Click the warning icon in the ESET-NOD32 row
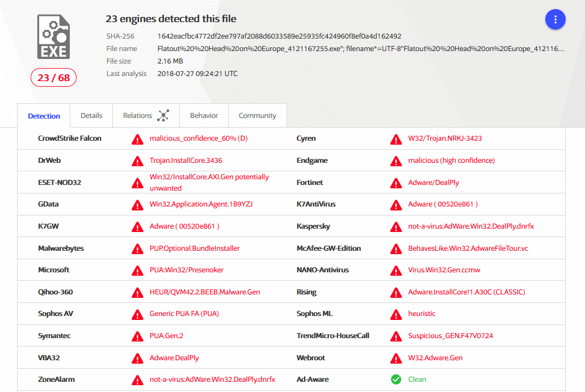Screen dimensions: 585x392 click(x=137, y=183)
